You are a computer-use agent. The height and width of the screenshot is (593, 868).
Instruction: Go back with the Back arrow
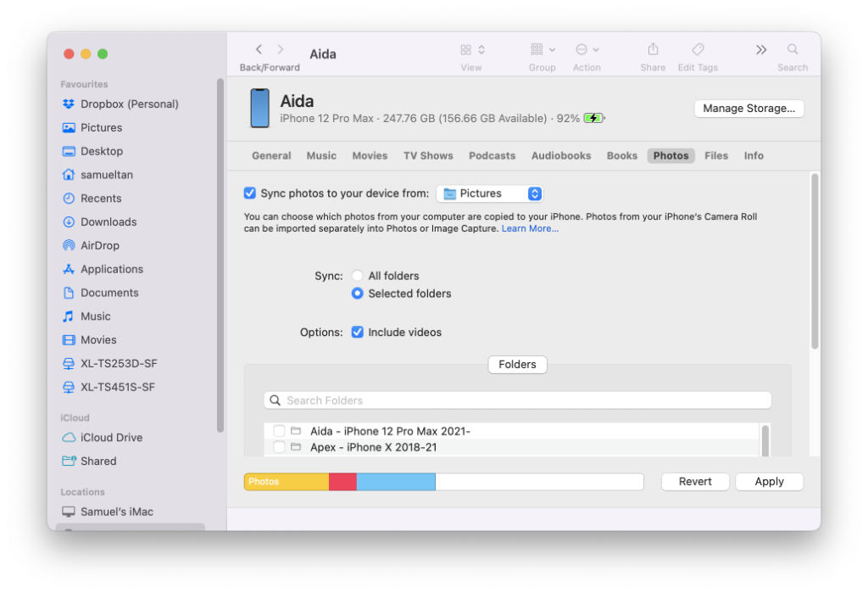(259, 50)
